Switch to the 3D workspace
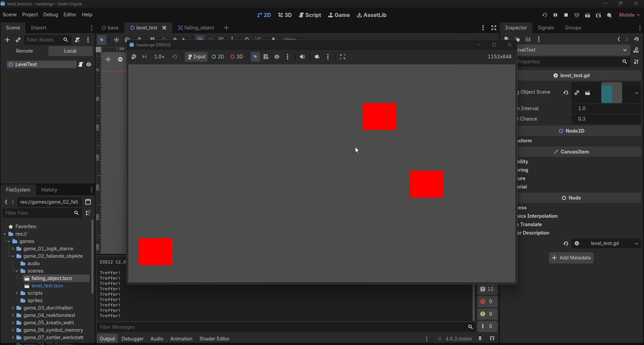Screen dimensions: 644x345 coord(285,15)
